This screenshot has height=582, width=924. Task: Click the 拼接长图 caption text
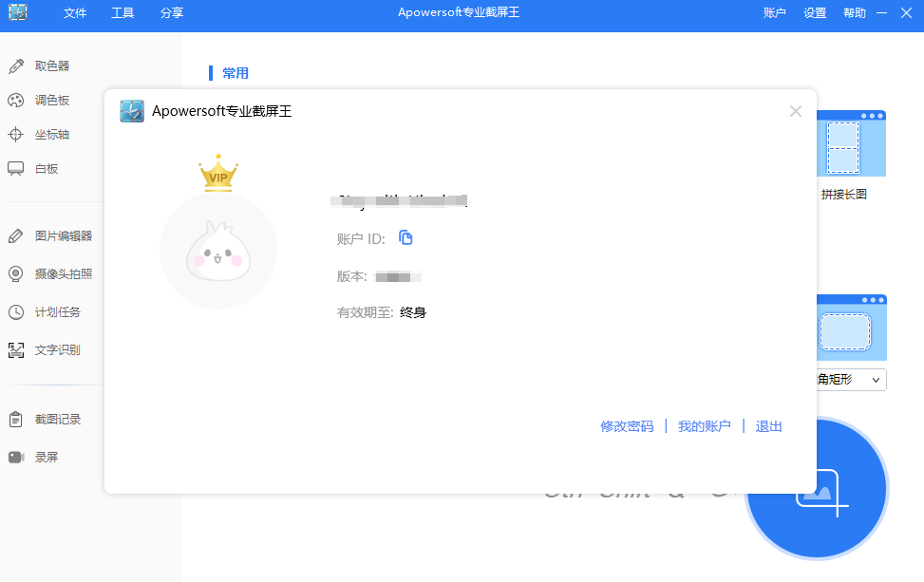[x=844, y=195]
